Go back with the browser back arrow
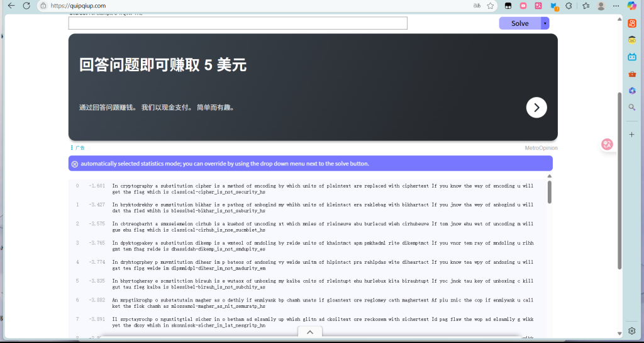 point(11,6)
